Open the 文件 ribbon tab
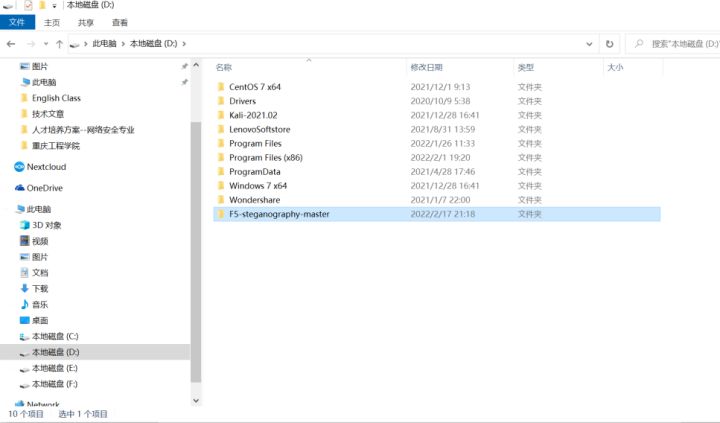Screen dimensions: 720x423 click(x=17, y=22)
